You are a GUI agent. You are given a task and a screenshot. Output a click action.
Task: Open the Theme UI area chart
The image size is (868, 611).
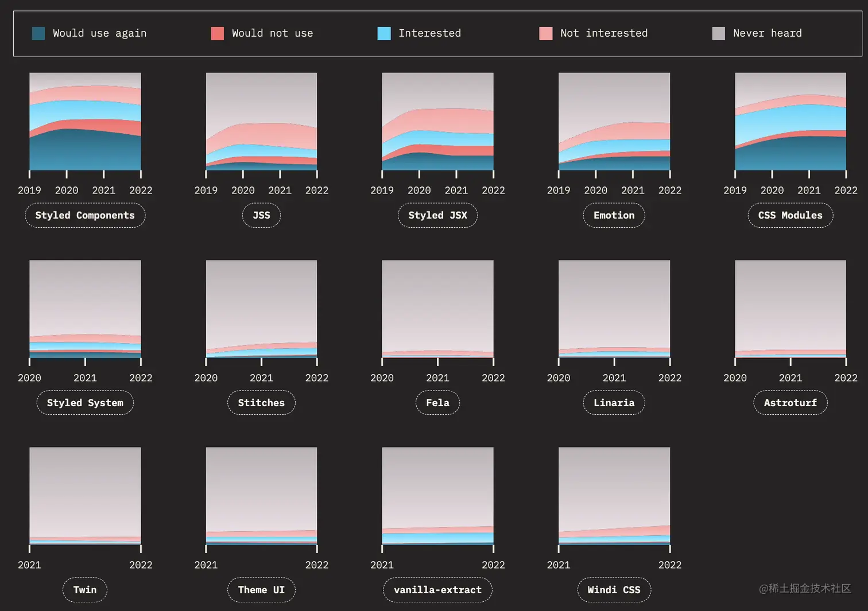pos(261,496)
